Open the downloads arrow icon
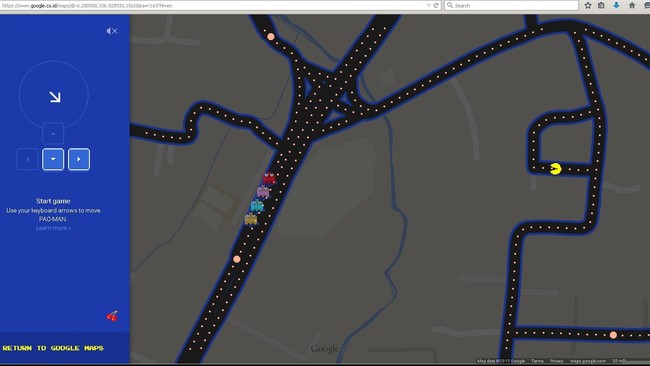This screenshot has height=366, width=650. click(x=616, y=5)
